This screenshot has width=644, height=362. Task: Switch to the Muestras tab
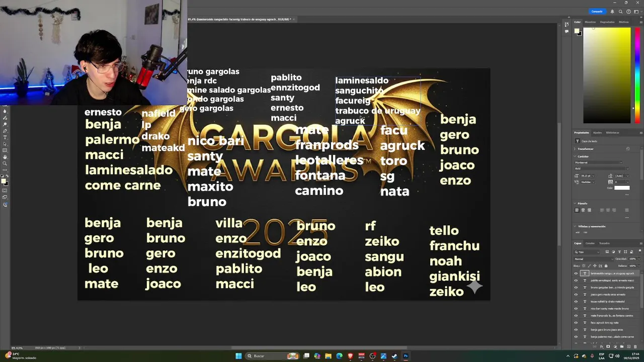point(590,22)
